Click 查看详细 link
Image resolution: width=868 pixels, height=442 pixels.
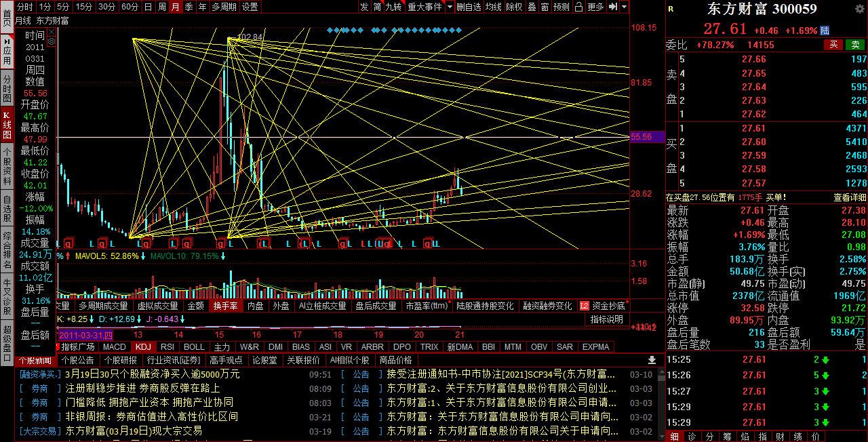(x=850, y=197)
